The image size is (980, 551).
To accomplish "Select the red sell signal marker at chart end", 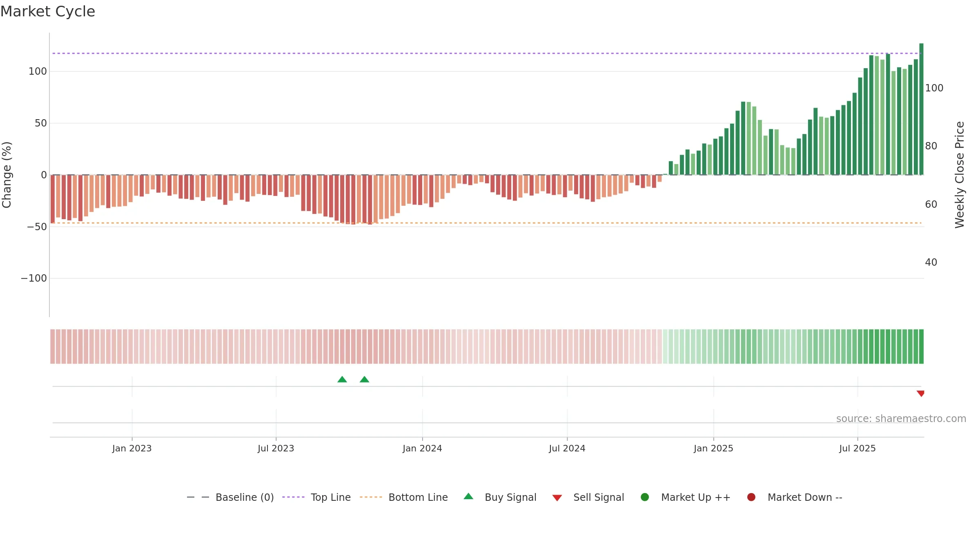I will tap(920, 393).
